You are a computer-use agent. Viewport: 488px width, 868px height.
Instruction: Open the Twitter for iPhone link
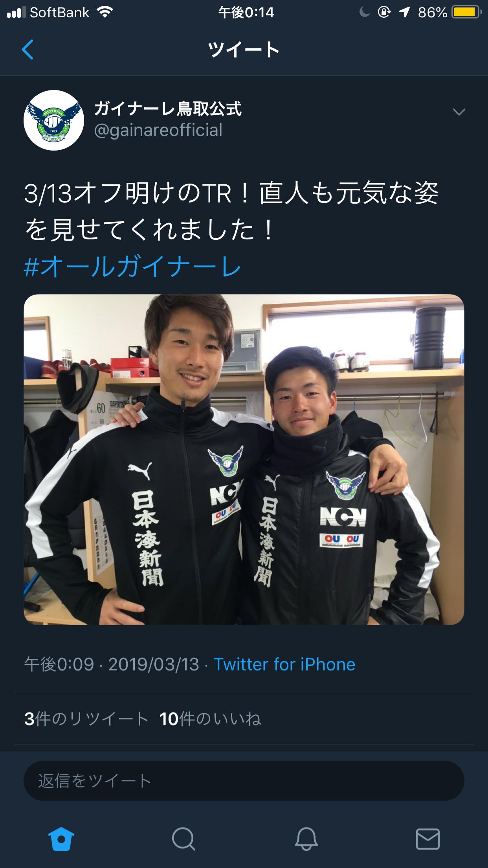pyautogui.click(x=284, y=664)
